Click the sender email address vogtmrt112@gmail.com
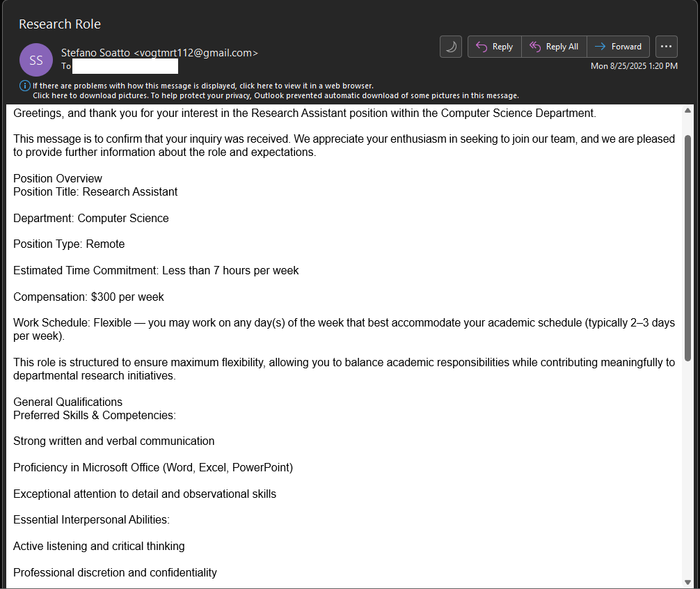Viewport: 700px width, 589px height. 196,52
